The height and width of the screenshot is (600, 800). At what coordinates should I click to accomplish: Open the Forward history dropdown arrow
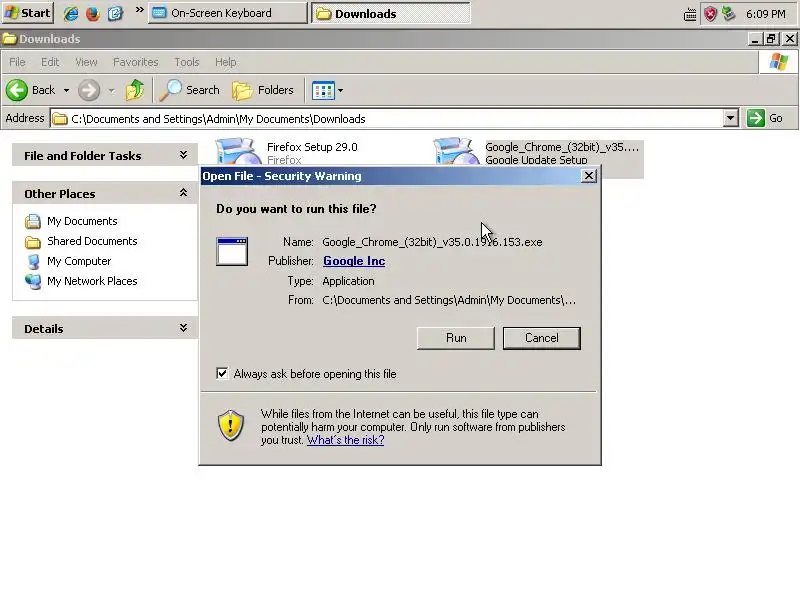point(111,91)
